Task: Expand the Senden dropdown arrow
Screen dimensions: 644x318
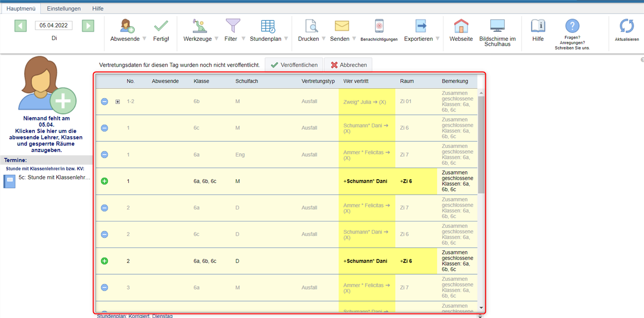Action: 354,39
